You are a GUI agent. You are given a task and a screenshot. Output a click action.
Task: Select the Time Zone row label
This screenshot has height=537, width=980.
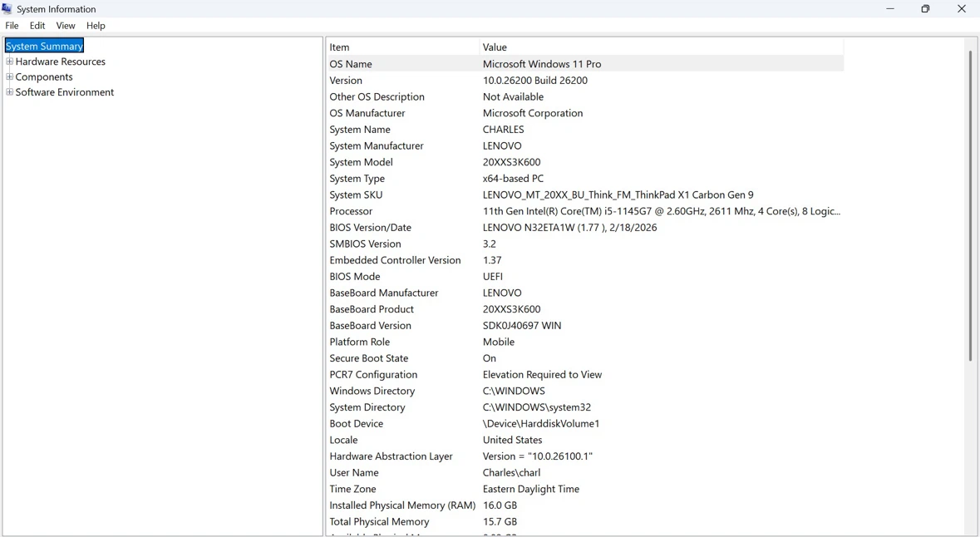click(352, 489)
